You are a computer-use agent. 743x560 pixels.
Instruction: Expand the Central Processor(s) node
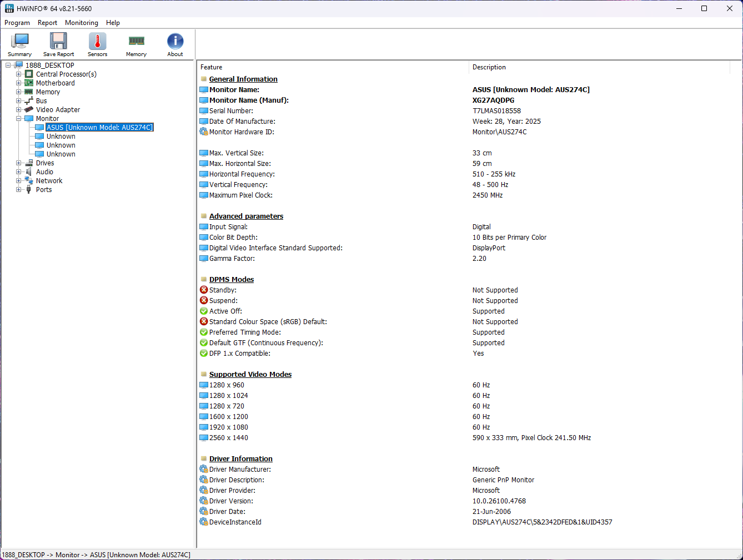[19, 74]
